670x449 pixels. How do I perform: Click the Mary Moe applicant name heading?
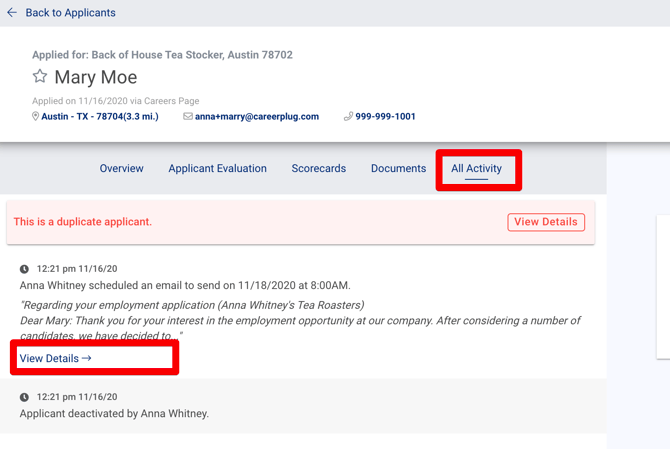95,77
